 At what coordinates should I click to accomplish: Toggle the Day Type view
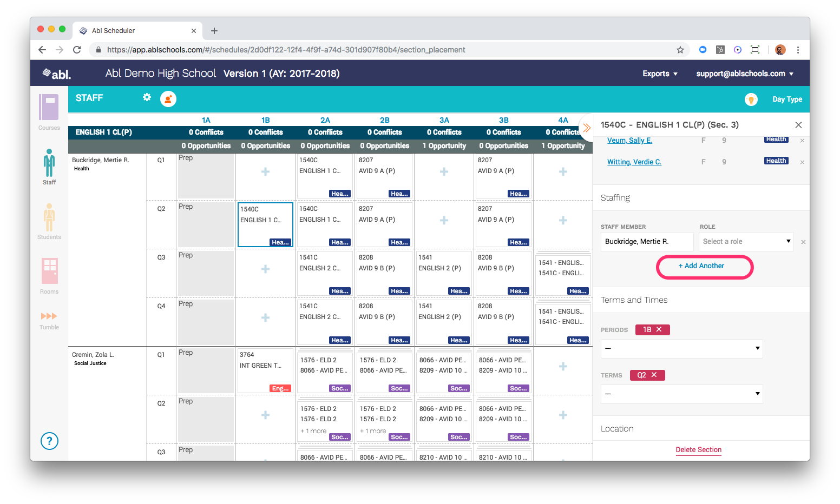pos(787,100)
